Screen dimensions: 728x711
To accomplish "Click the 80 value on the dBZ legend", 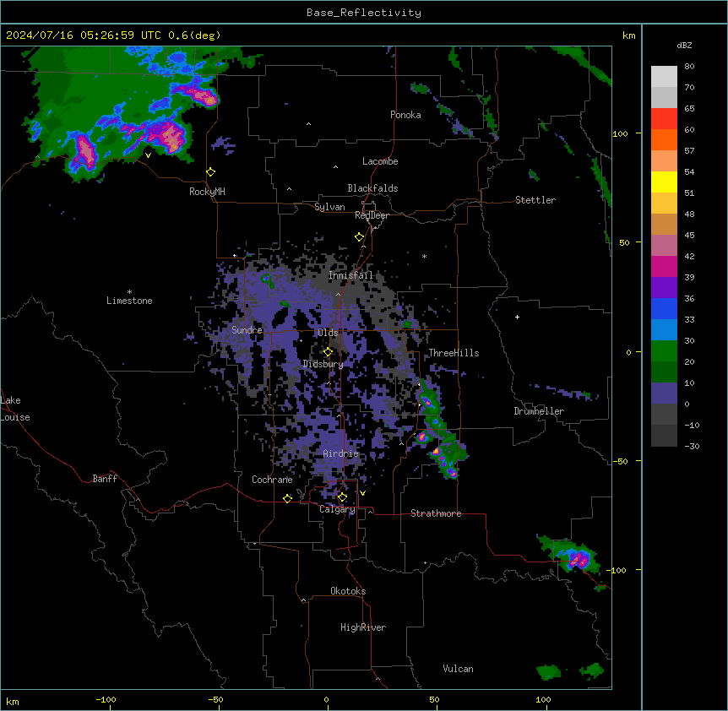I will point(689,67).
